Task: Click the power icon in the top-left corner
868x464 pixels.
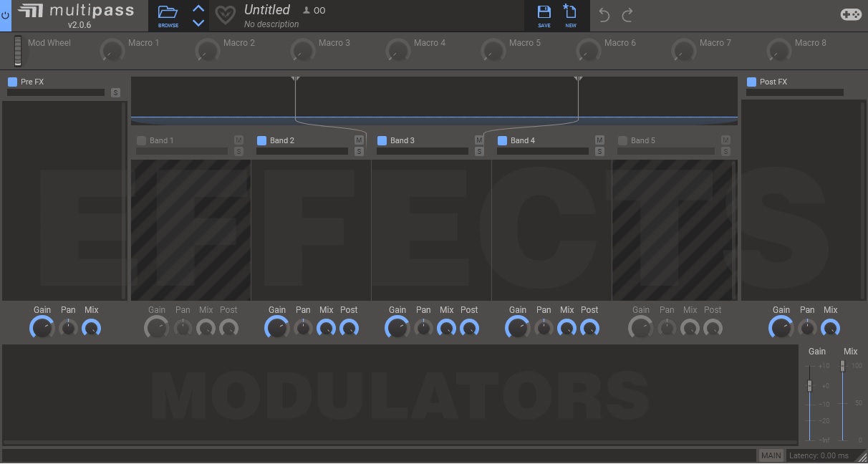Action: point(6,16)
